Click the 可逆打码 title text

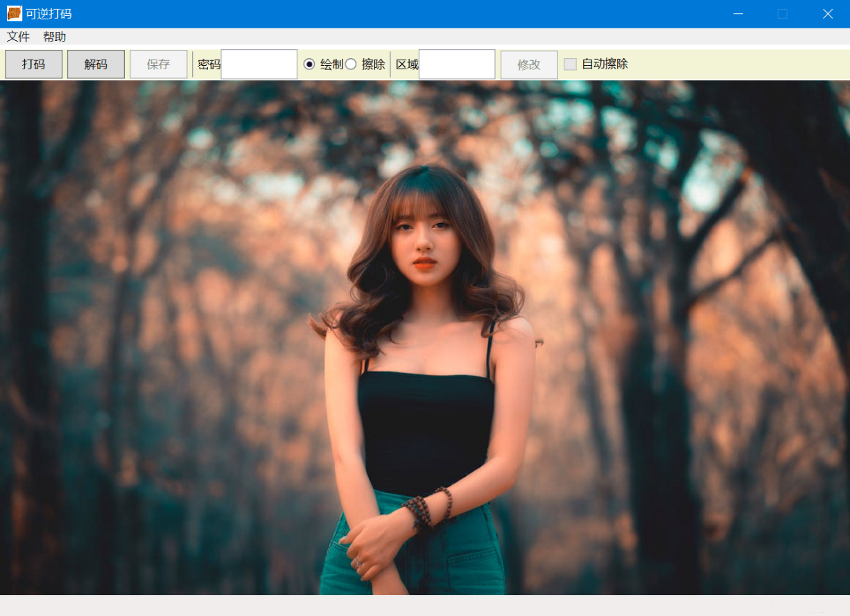(49, 14)
